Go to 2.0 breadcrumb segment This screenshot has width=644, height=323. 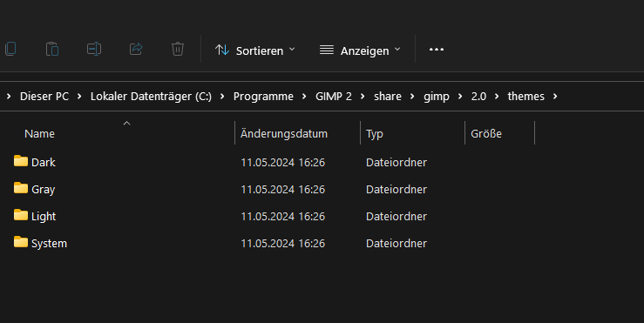coord(478,97)
